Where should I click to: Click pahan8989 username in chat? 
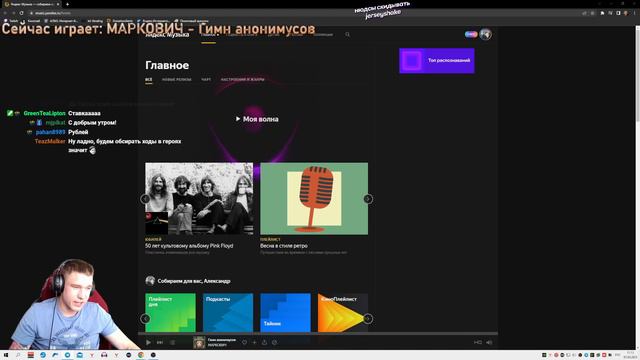[51, 132]
